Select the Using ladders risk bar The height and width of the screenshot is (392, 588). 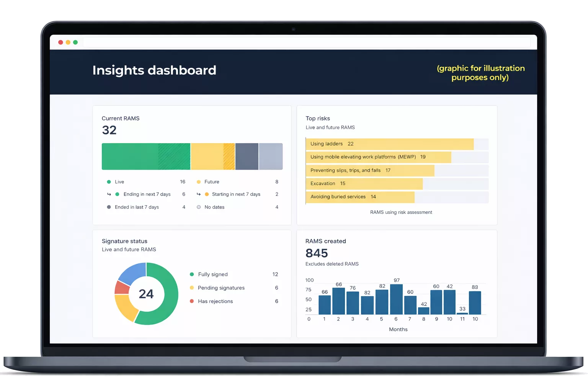[389, 144]
